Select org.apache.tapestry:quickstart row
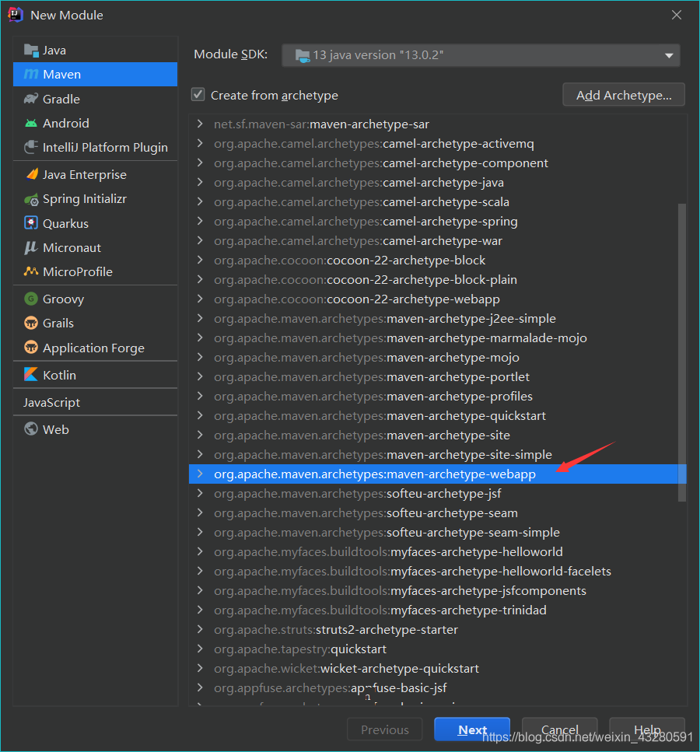 tap(438, 649)
